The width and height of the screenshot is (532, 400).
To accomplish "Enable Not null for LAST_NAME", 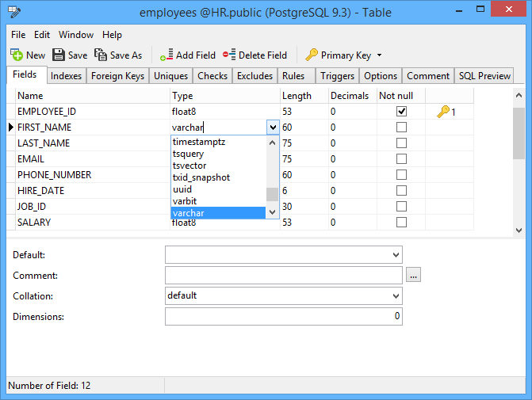I will (x=401, y=143).
